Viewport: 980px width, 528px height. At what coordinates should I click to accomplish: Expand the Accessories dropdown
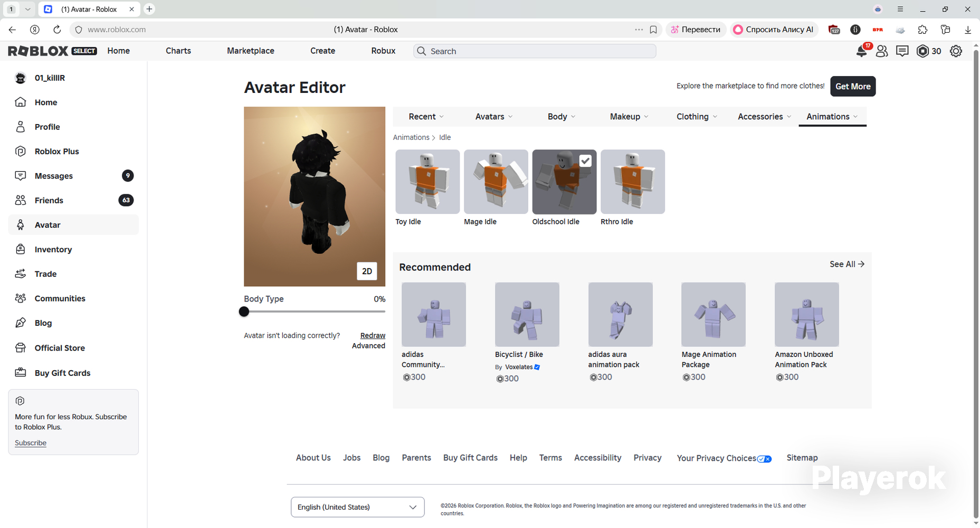[x=765, y=117]
